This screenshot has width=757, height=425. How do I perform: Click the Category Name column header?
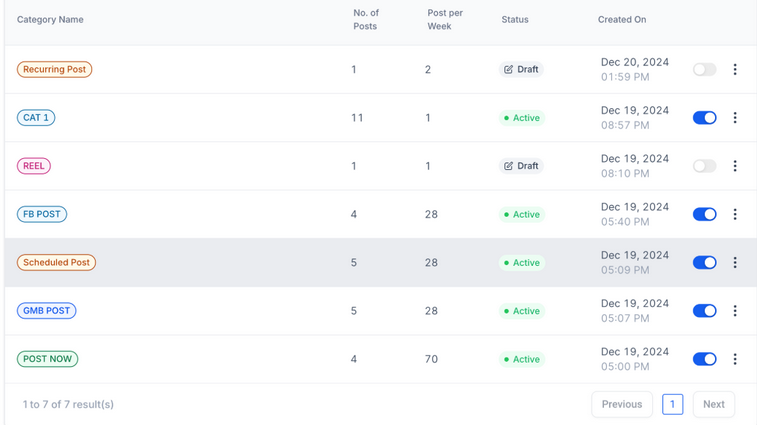[x=50, y=20]
